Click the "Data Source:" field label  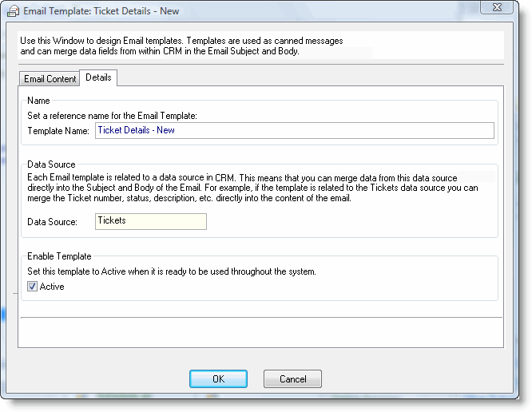(52, 222)
